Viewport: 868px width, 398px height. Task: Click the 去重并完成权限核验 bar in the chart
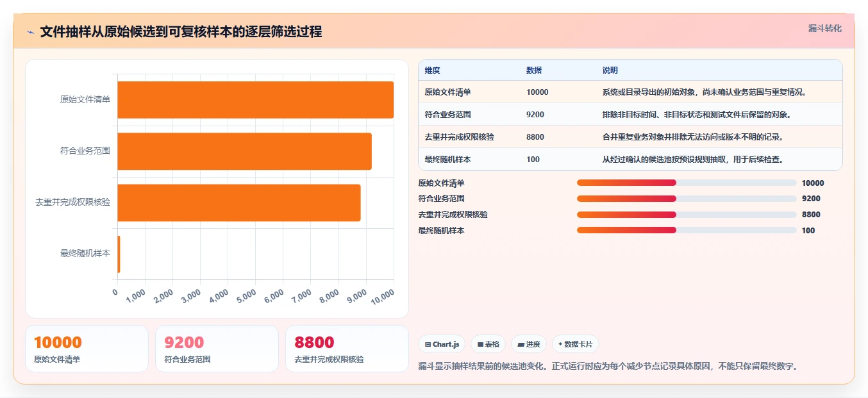tap(239, 203)
